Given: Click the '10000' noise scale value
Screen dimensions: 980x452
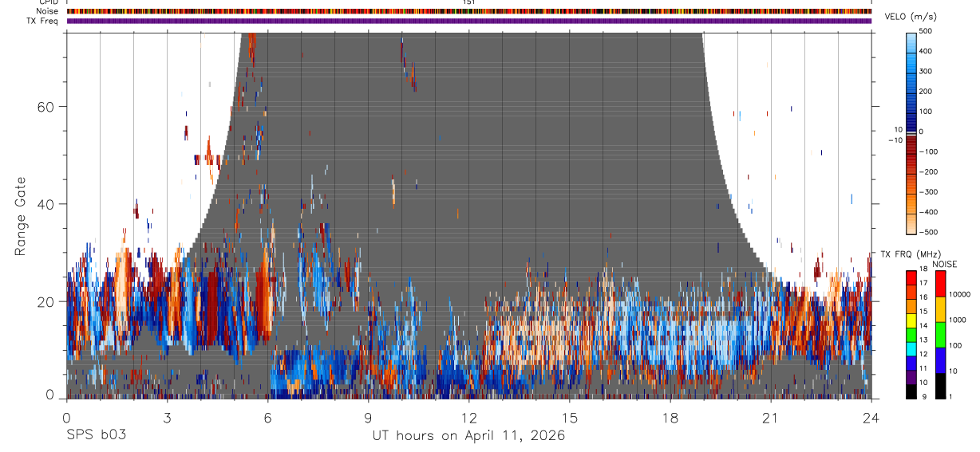Looking at the screenshot, I should (961, 295).
